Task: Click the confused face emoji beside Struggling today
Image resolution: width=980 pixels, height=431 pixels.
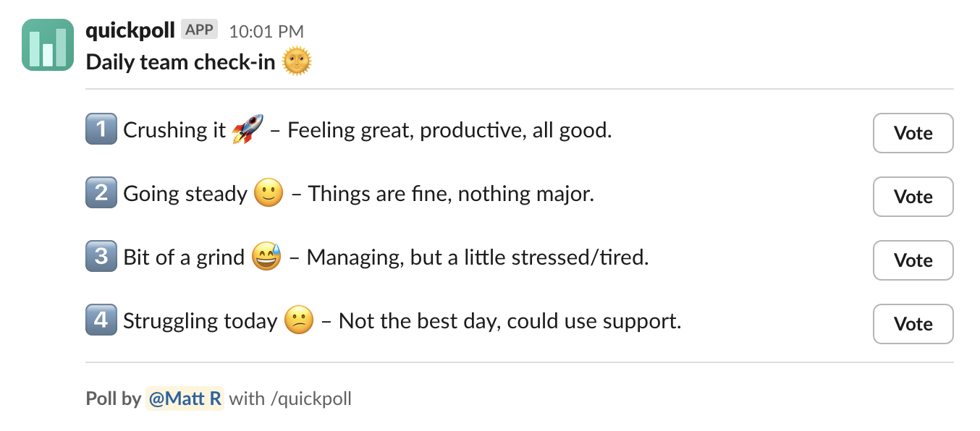Action: pos(299,320)
